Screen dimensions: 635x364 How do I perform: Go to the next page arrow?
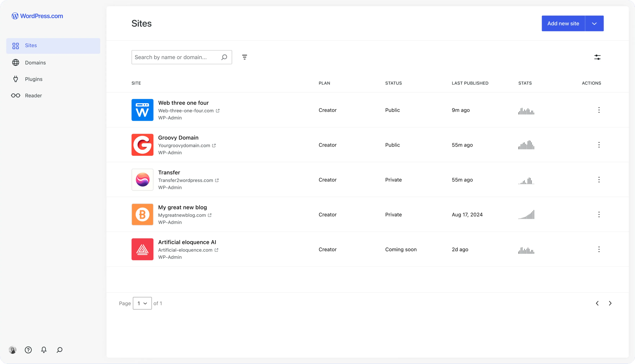[610, 303]
